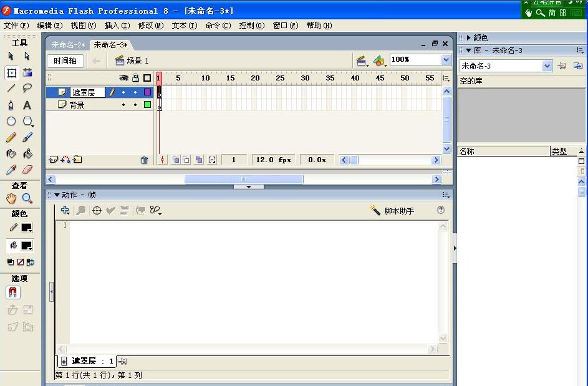This screenshot has width=588, height=386.
Task: Click the 场景 1 label
Action: pyautogui.click(x=138, y=60)
